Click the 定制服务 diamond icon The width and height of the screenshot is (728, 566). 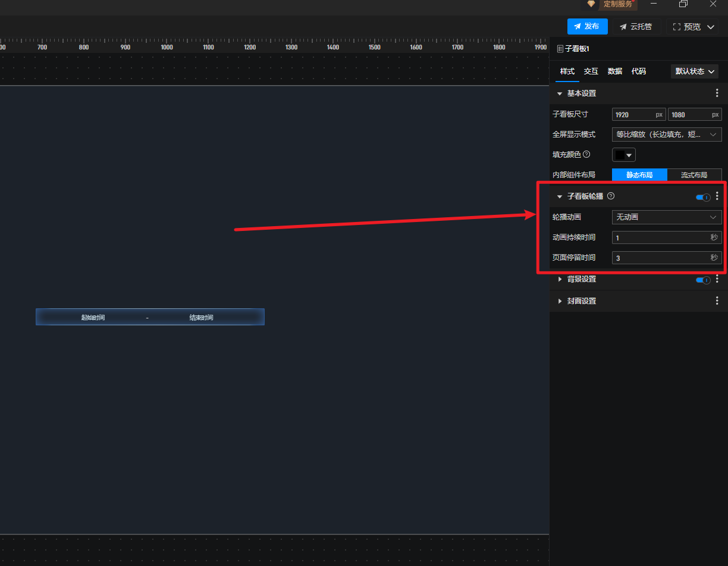point(591,4)
